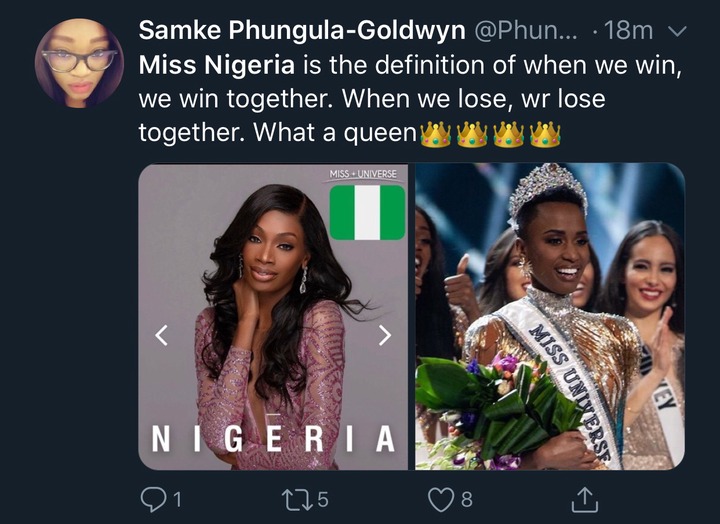This screenshot has width=720, height=524.
Task: Go to the next photo with right arrow
Action: [385, 337]
